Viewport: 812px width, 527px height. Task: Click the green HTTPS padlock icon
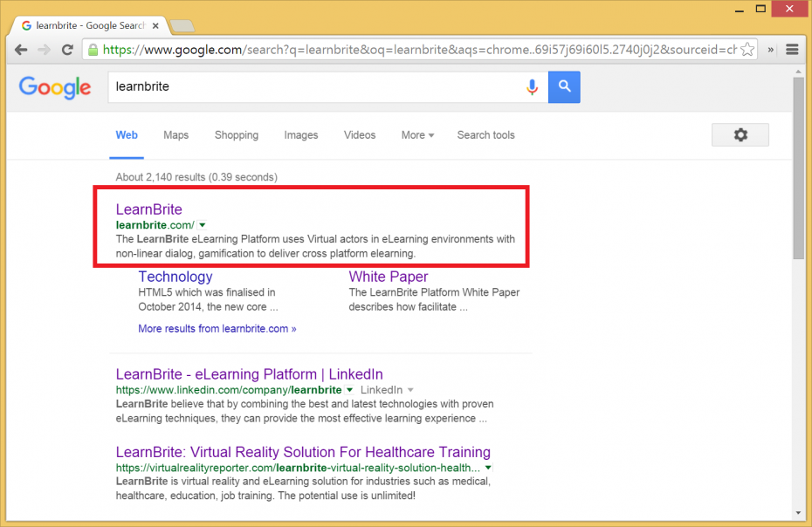[x=93, y=50]
